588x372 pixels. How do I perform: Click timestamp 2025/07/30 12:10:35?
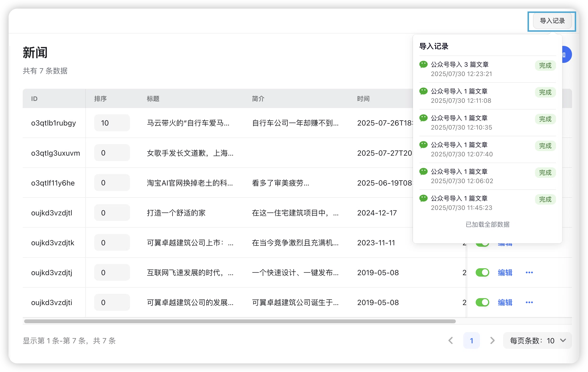(461, 127)
